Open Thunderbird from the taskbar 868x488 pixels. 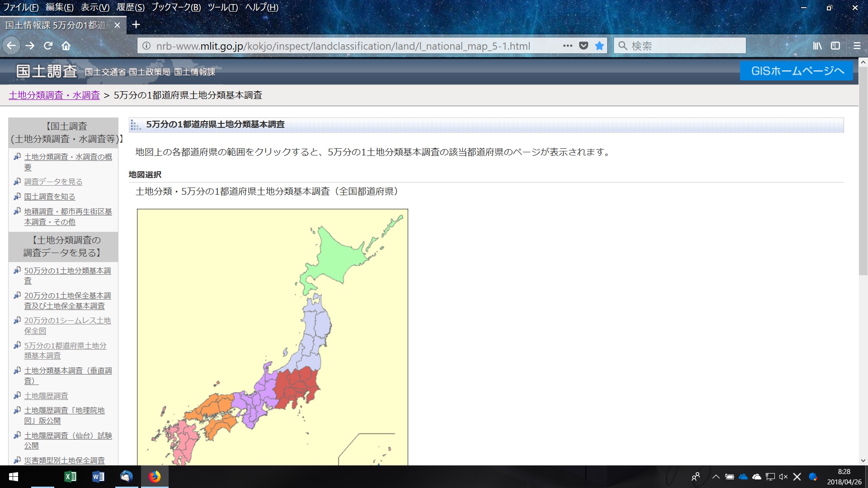[127, 477]
